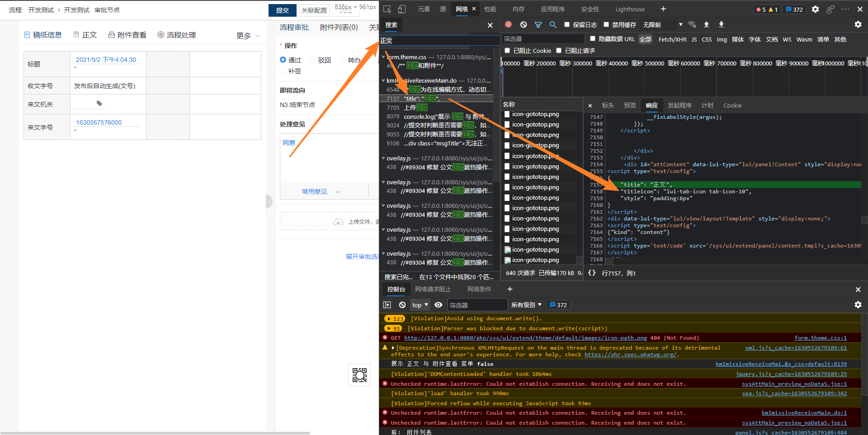Click the search input containing 正文

pos(439,41)
